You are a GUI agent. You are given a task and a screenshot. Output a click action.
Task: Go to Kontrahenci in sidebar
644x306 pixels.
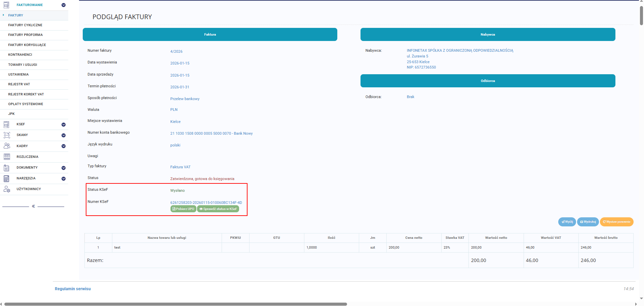click(20, 55)
